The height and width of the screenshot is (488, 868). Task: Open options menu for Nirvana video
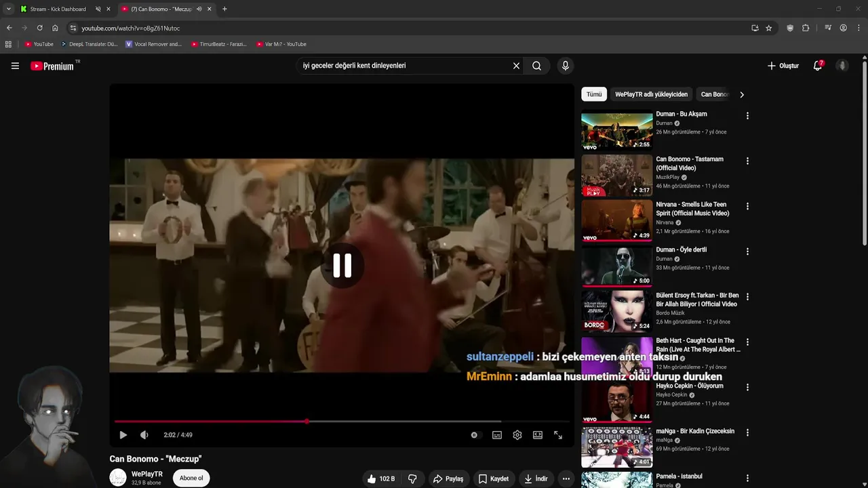tap(747, 206)
